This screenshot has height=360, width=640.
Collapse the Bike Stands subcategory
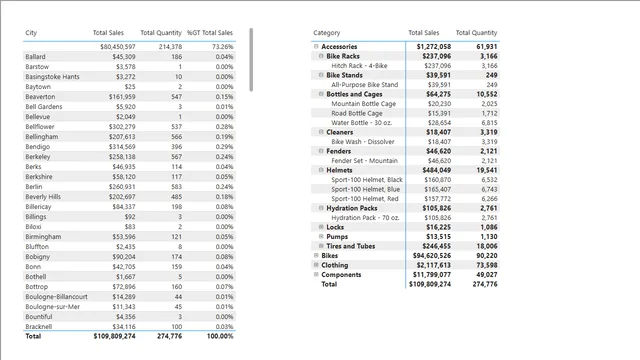click(321, 75)
